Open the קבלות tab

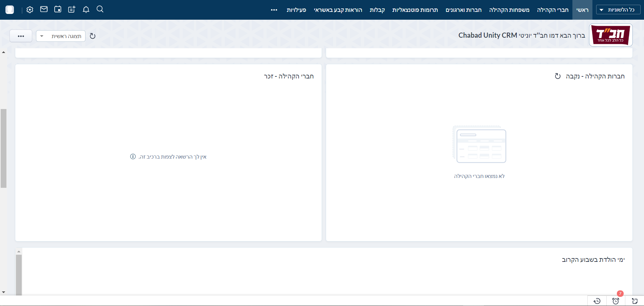click(x=377, y=10)
